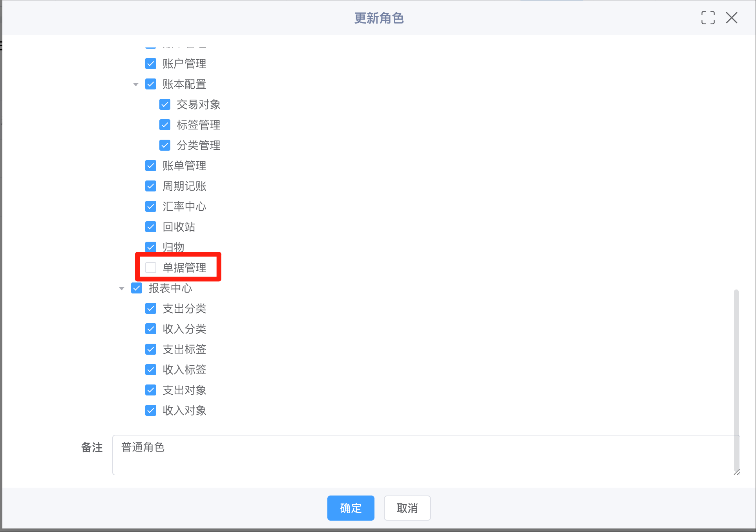Screen dimensions: 756x532
Task: Click the 取消 button
Action: coord(407,508)
